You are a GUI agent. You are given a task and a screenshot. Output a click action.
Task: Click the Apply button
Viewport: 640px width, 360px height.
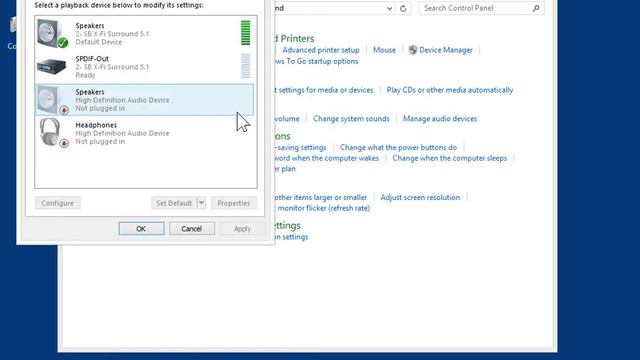[x=242, y=229]
